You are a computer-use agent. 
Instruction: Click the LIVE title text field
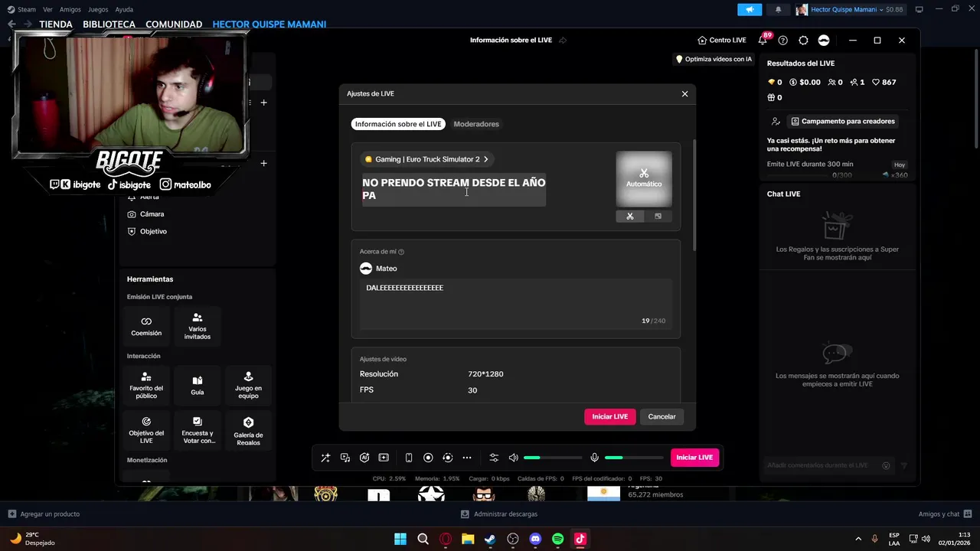click(454, 189)
